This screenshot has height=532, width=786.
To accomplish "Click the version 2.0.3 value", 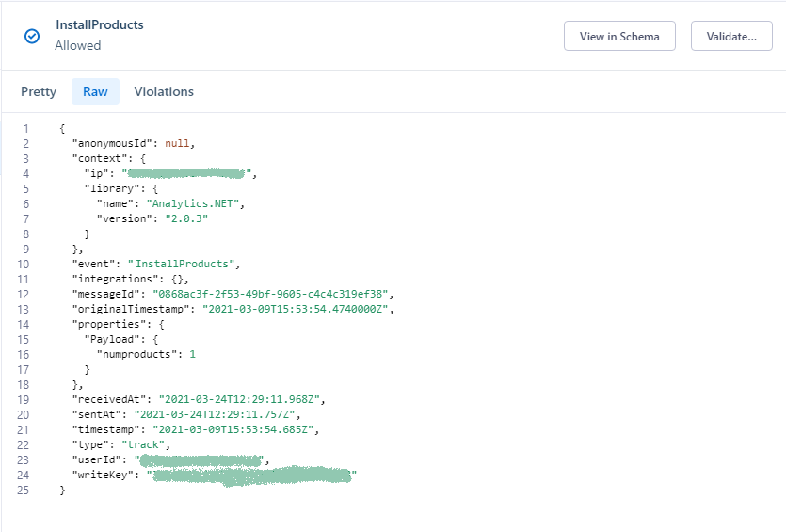I will (x=186, y=219).
